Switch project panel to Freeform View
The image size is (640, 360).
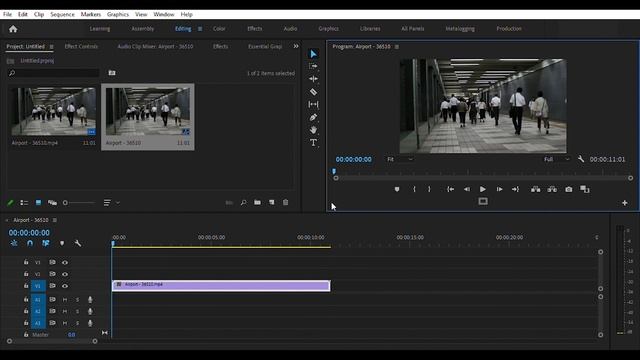(x=52, y=202)
